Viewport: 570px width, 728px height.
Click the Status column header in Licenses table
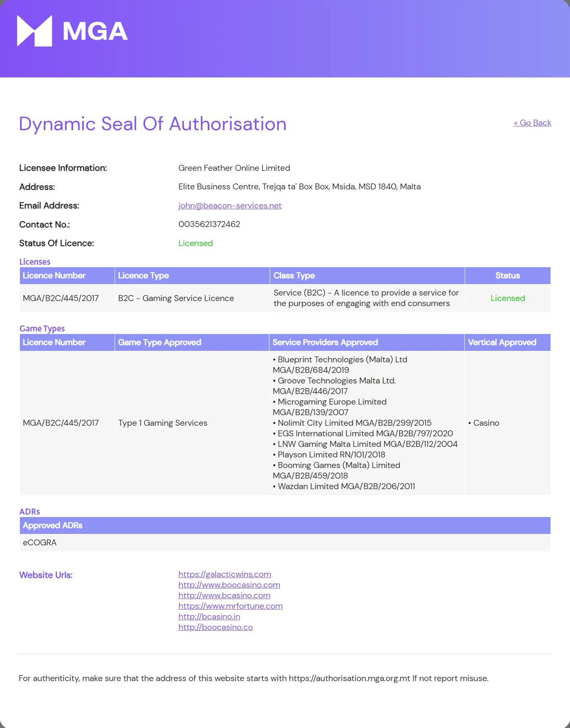pyautogui.click(x=507, y=276)
